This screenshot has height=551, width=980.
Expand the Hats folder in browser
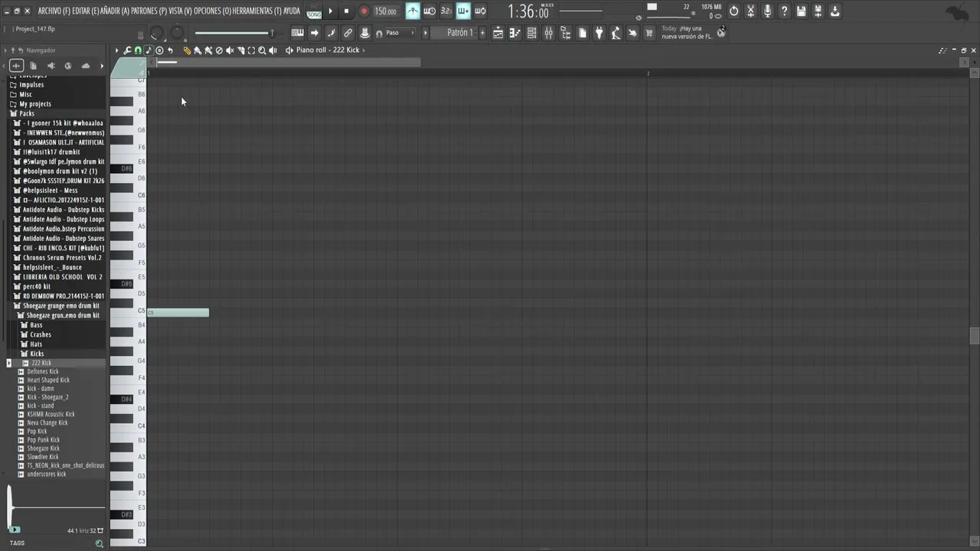click(x=36, y=344)
